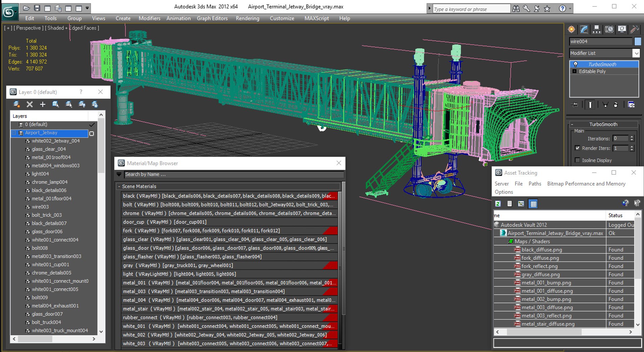Click the Search by Name field

[x=234, y=174]
